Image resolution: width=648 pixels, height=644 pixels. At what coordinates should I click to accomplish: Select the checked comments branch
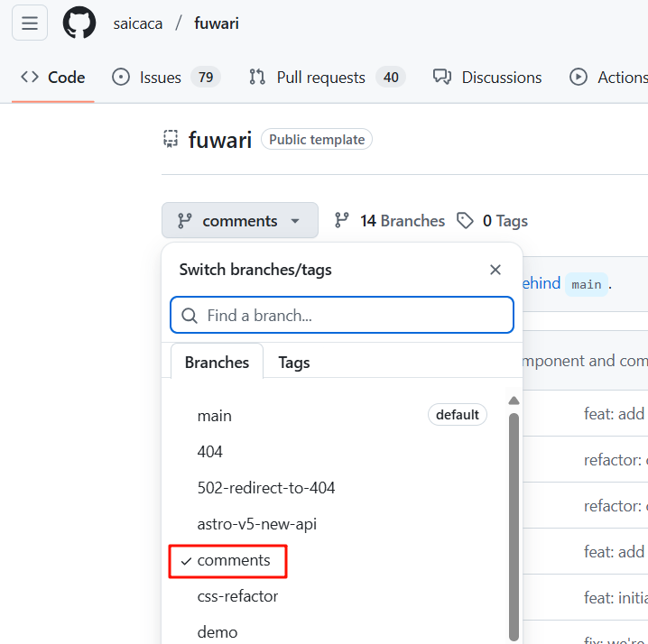[233, 560]
